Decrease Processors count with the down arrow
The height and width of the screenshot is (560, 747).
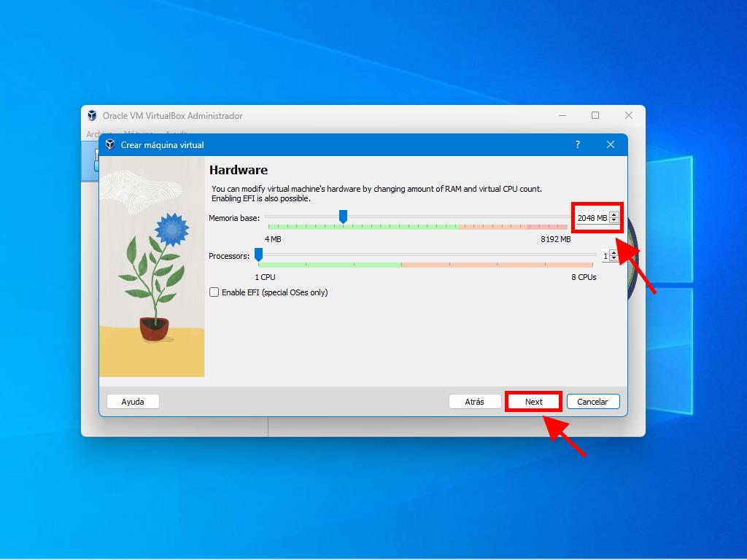click(x=614, y=259)
